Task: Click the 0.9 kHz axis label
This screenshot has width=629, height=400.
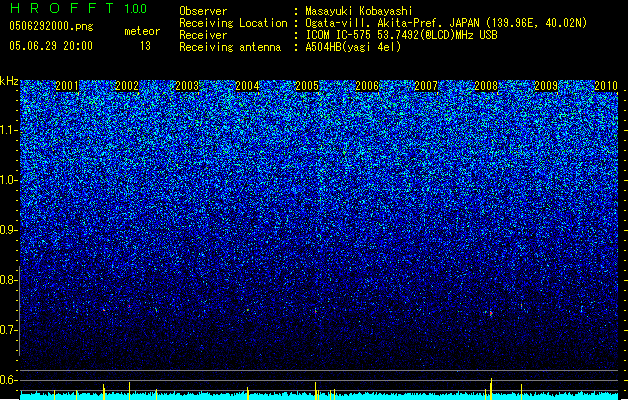Action: point(9,230)
